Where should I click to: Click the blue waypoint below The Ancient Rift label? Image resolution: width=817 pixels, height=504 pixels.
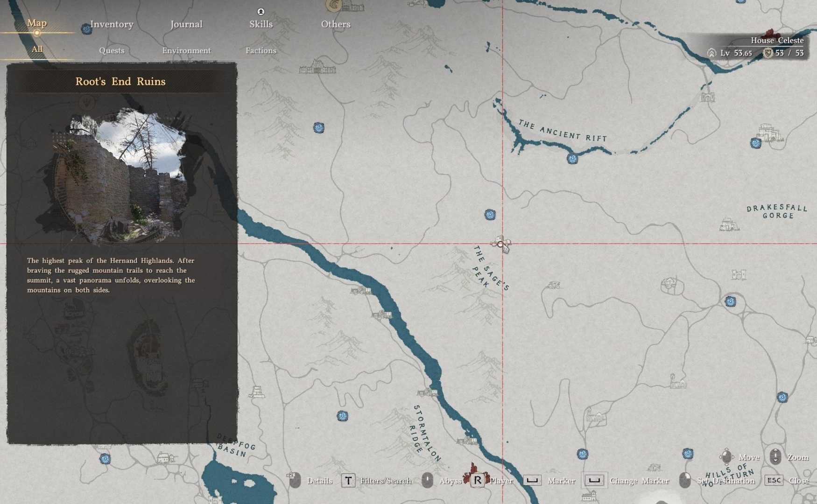pos(572,159)
